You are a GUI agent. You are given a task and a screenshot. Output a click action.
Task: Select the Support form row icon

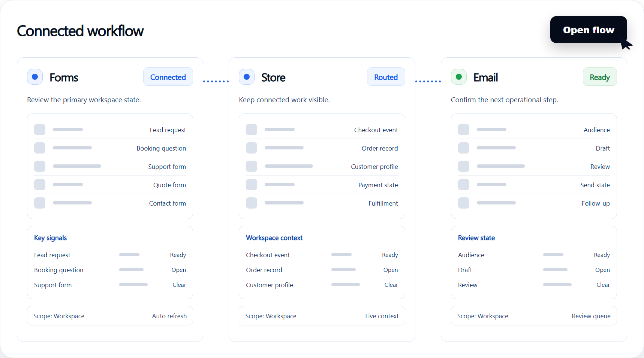tap(40, 166)
